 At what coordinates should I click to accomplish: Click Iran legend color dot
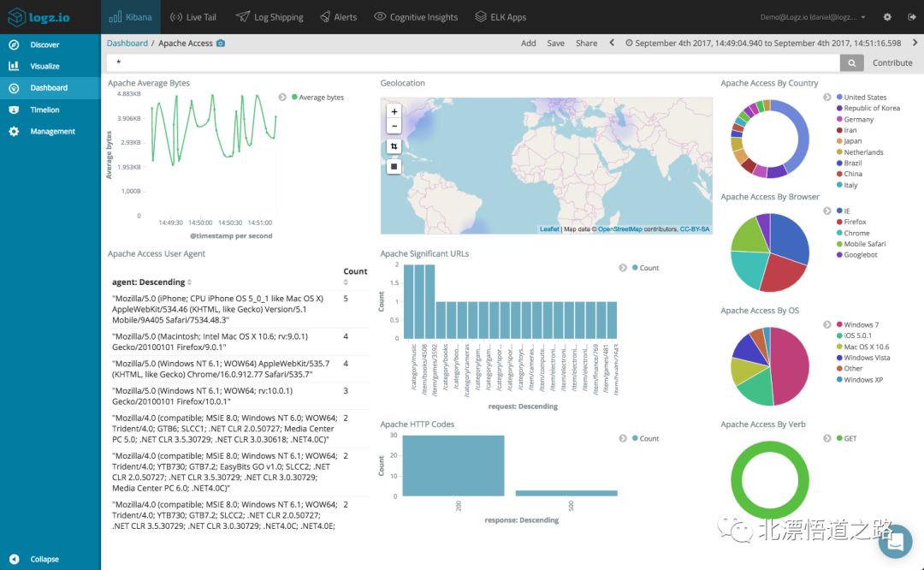(x=839, y=130)
